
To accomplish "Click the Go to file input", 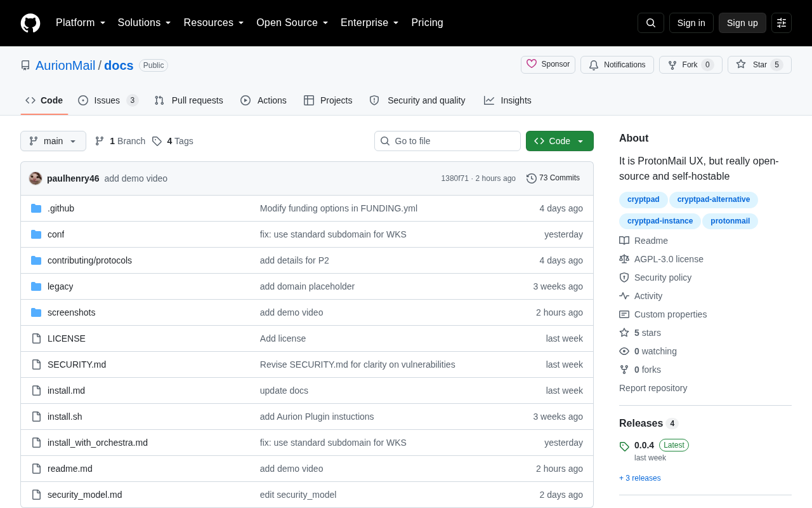I will [x=447, y=141].
